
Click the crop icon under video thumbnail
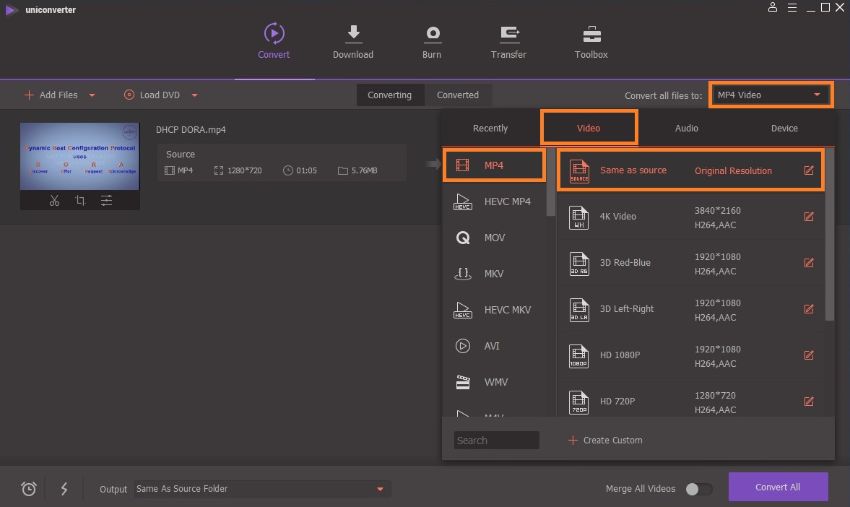click(80, 201)
